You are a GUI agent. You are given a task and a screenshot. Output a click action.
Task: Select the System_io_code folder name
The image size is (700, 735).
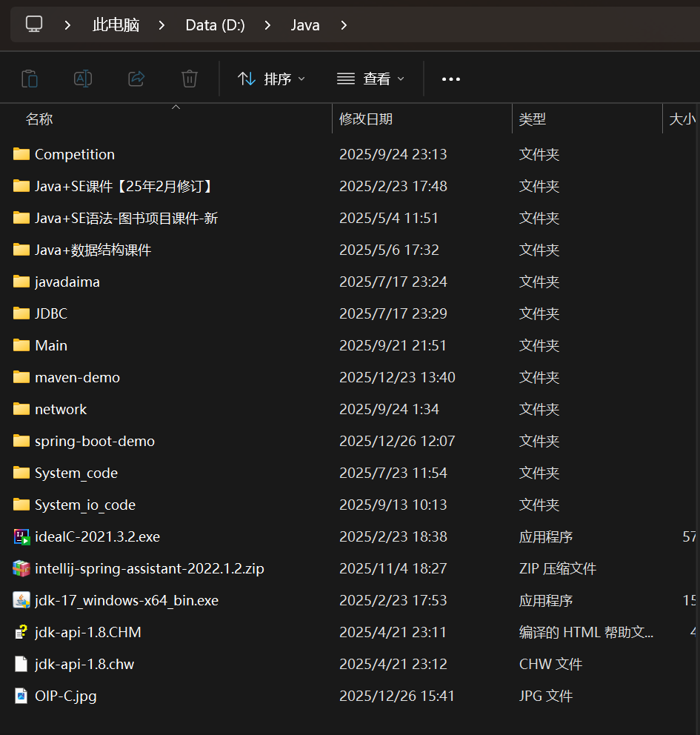tap(85, 505)
